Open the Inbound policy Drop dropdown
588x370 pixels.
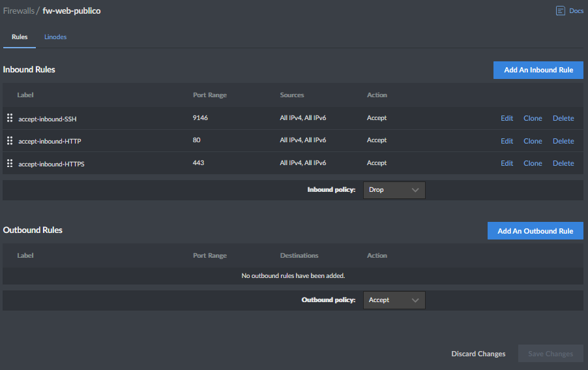pos(394,190)
